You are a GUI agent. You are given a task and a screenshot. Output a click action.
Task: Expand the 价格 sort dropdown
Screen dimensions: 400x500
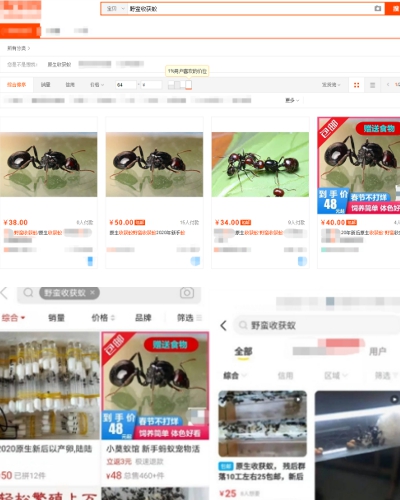coord(97,85)
